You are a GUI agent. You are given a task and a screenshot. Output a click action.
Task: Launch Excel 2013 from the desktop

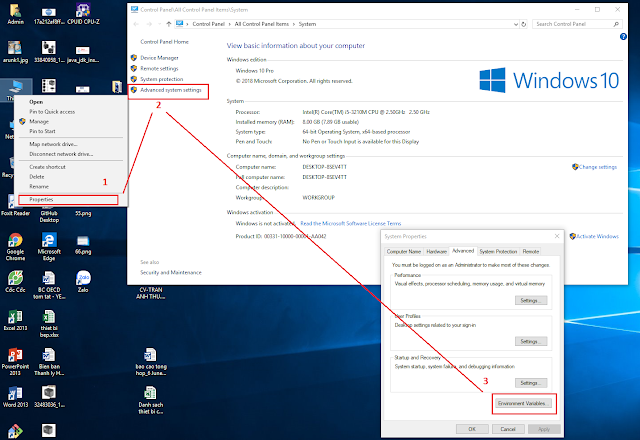tap(15, 320)
